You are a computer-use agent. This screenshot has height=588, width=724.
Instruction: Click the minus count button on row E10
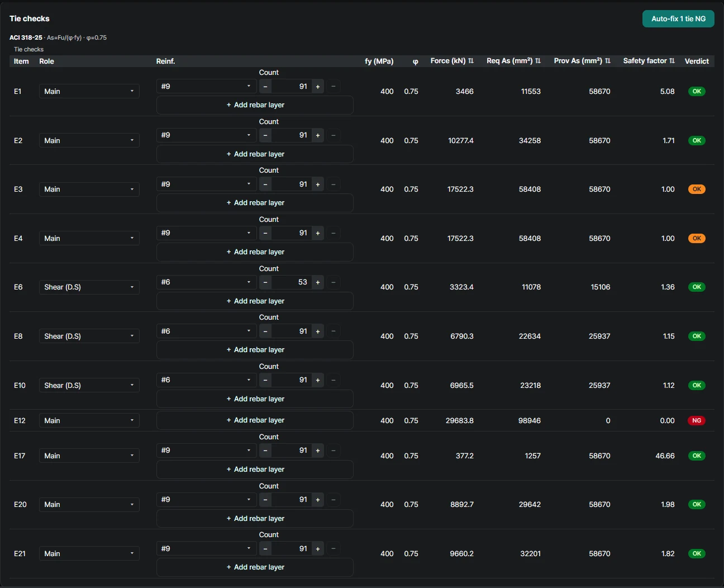point(265,380)
